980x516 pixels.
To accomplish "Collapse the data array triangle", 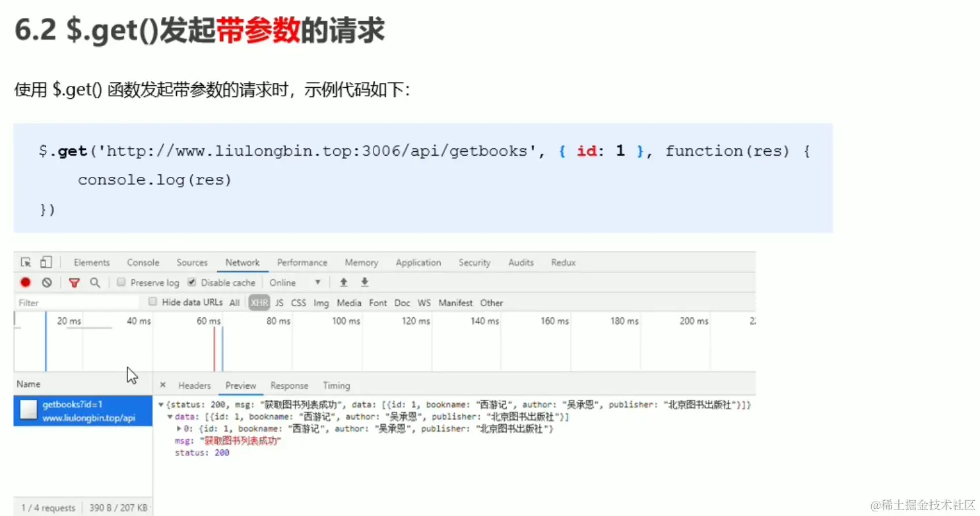I will point(170,417).
